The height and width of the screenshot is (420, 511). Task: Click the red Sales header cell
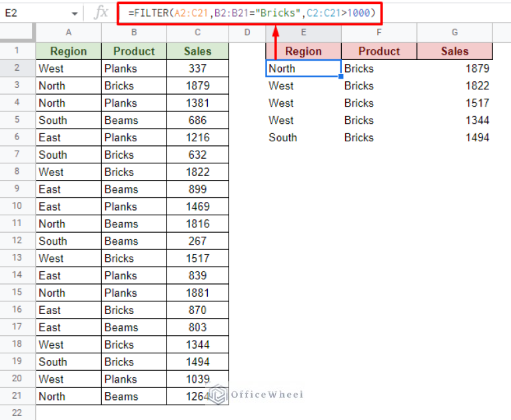click(454, 51)
